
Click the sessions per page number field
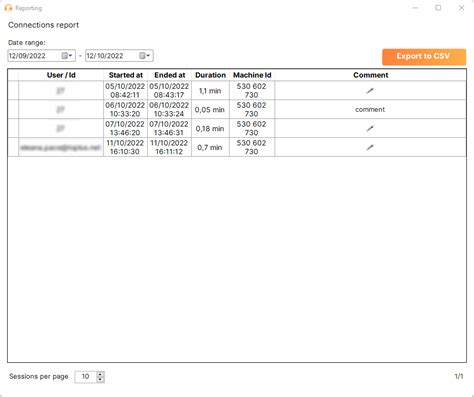(x=86, y=377)
